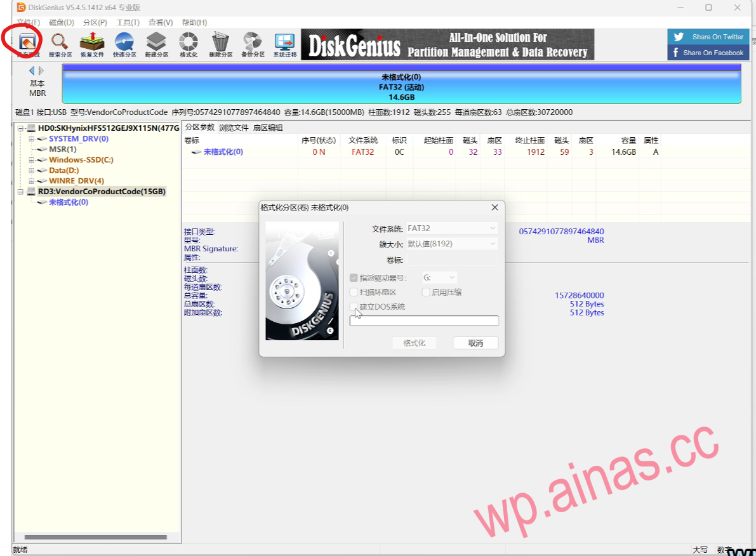Screen dimensions: 756x556
Task: Expand the SYSTEM_DRV(0) tree node
Action: pyautogui.click(x=31, y=139)
